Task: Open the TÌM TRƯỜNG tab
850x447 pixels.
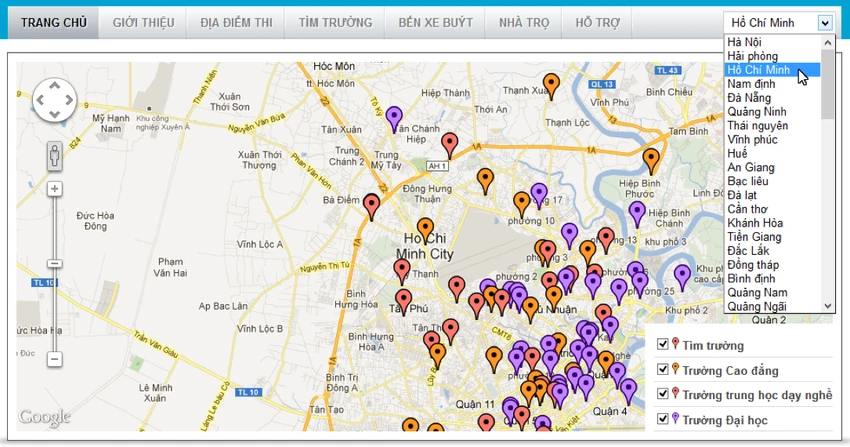Action: pyautogui.click(x=336, y=23)
